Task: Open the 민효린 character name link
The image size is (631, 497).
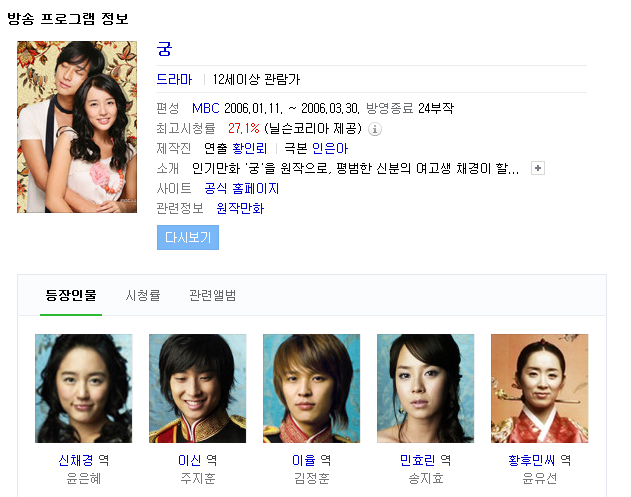Action: (x=418, y=460)
